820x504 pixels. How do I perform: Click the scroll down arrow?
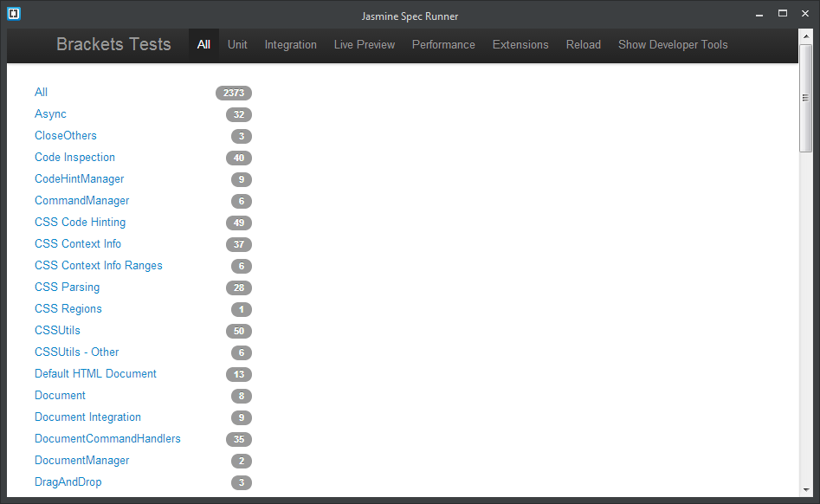(806, 490)
